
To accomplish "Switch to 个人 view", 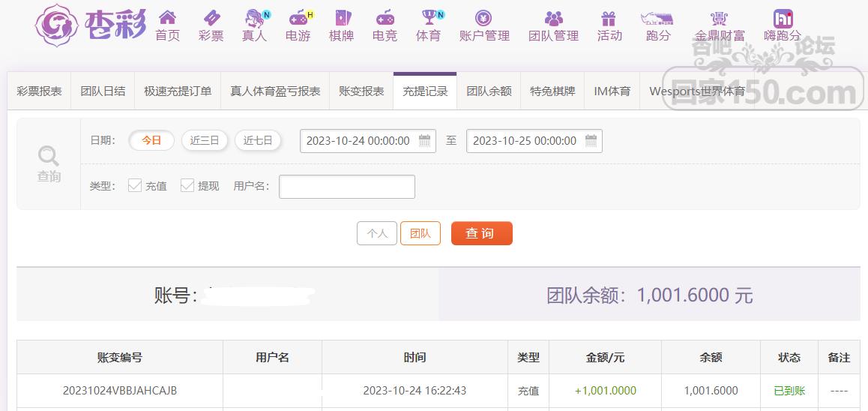I will coord(377,233).
